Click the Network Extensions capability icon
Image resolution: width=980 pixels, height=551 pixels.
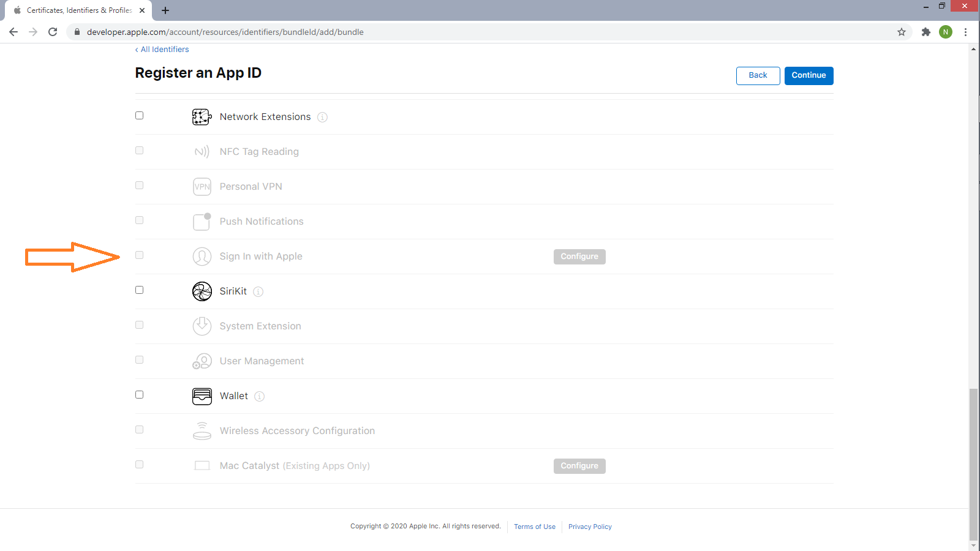(x=202, y=117)
